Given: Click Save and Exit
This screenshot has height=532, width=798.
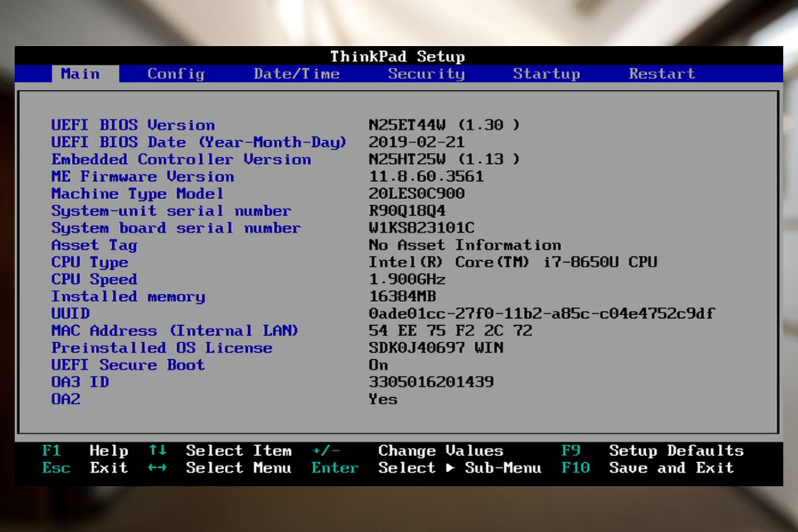Looking at the screenshot, I should click(x=672, y=468).
